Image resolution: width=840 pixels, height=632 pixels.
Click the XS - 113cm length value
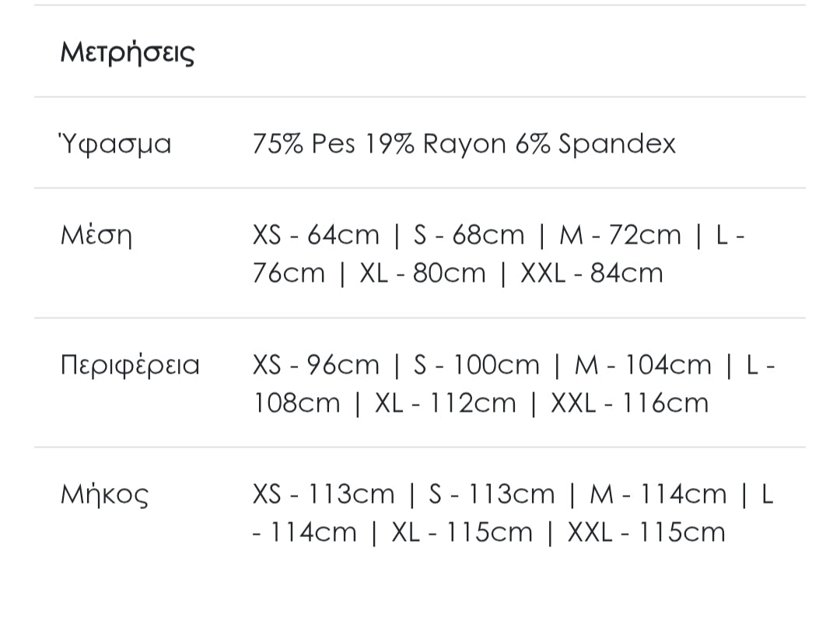click(x=324, y=494)
